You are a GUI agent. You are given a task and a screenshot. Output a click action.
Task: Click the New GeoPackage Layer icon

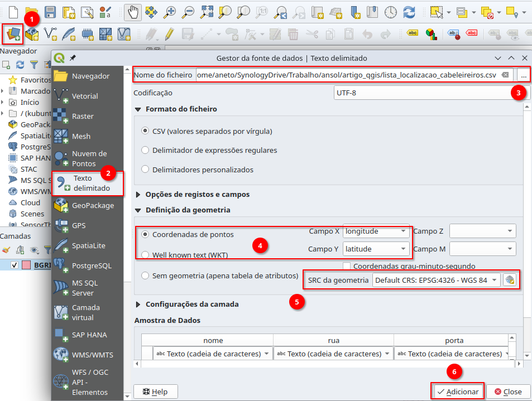(x=32, y=34)
